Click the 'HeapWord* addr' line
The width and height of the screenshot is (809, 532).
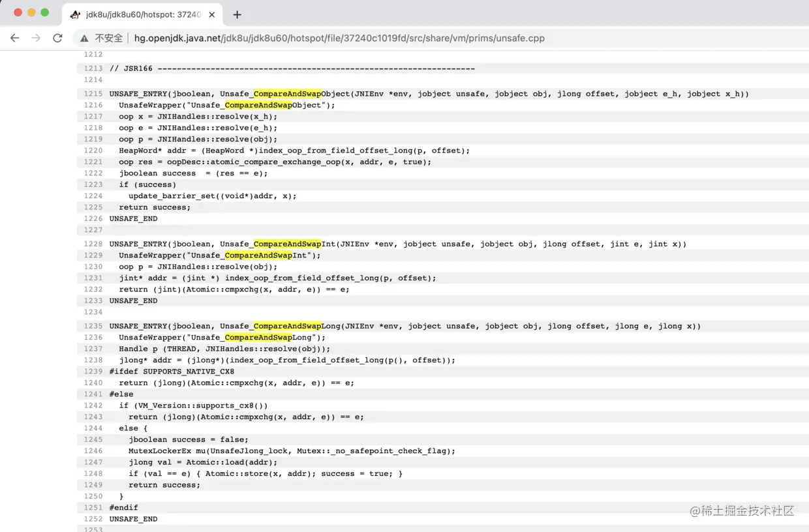click(x=294, y=151)
